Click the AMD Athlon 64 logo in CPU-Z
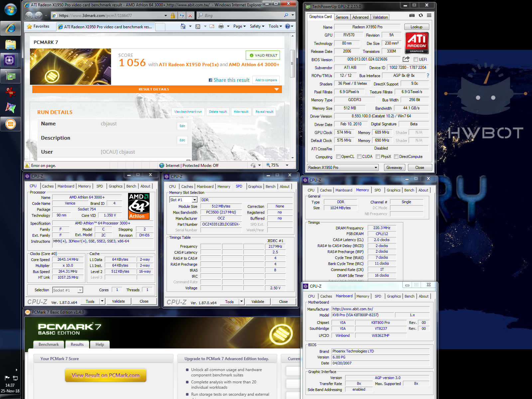The image size is (532, 399). click(139, 206)
